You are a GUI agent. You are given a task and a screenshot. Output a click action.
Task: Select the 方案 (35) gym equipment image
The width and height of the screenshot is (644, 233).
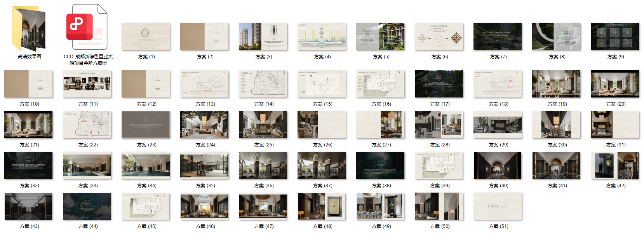tap(204, 165)
